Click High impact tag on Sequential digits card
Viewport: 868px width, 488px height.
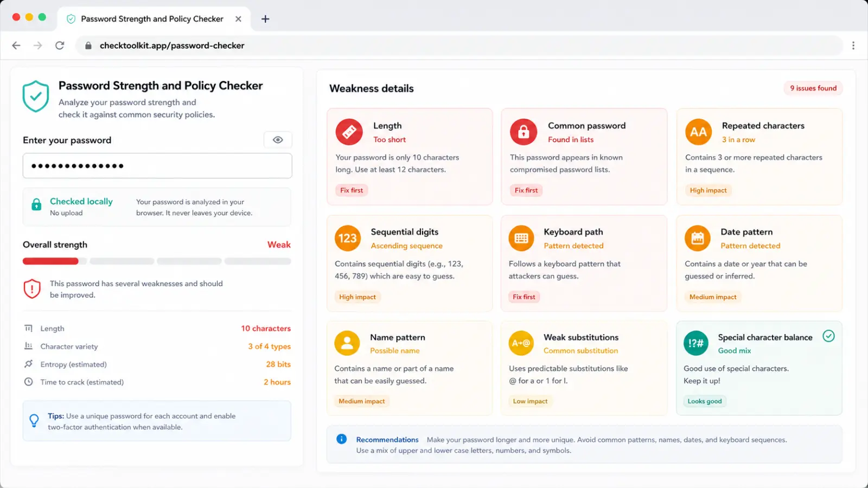click(358, 297)
